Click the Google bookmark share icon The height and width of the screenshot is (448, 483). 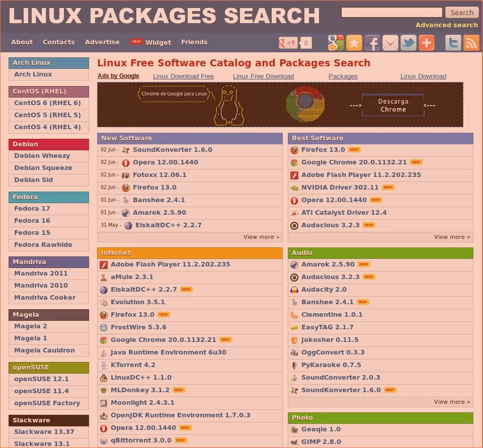pyautogui.click(x=336, y=43)
